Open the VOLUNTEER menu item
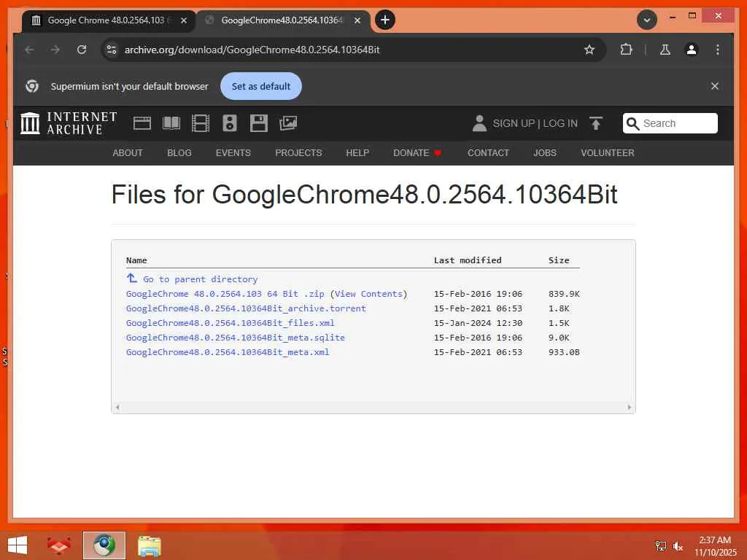The width and height of the screenshot is (747, 560). 608,153
